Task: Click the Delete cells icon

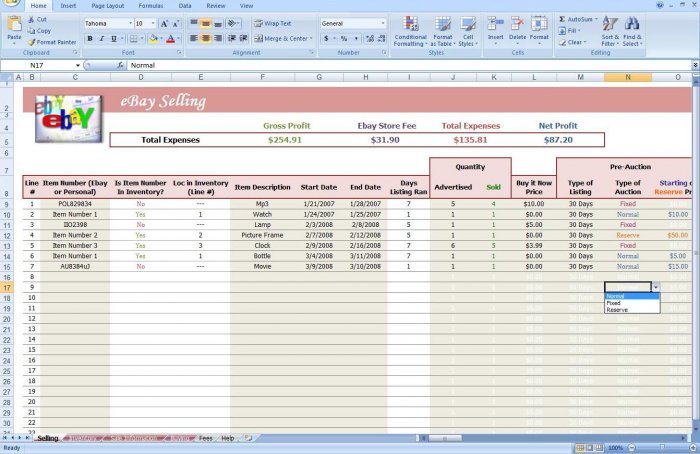Action: (517, 24)
